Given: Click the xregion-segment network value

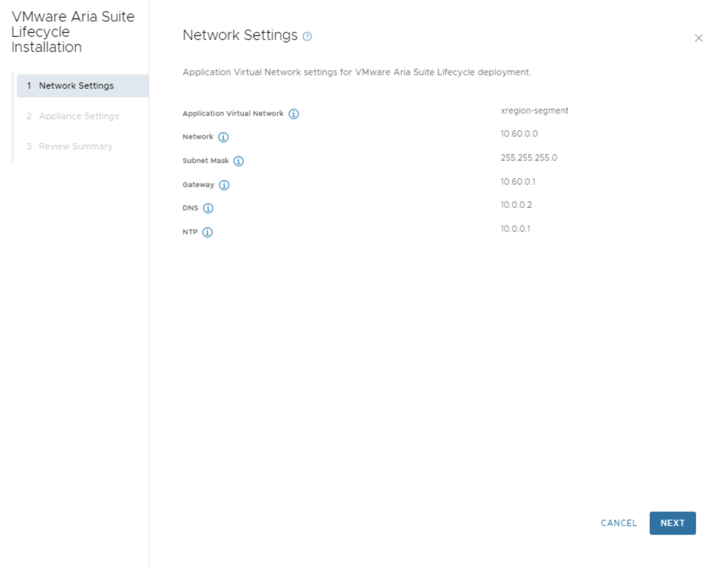Looking at the screenshot, I should 534,111.
